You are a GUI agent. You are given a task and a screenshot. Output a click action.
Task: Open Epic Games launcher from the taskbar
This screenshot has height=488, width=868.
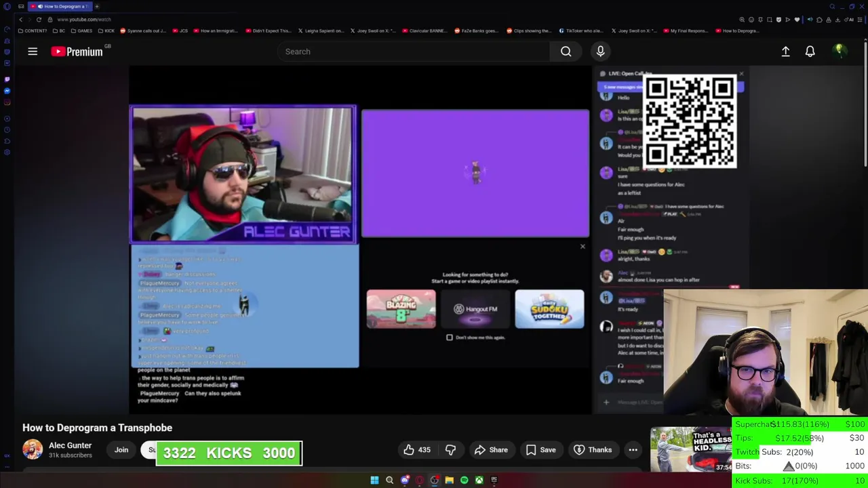click(494, 481)
